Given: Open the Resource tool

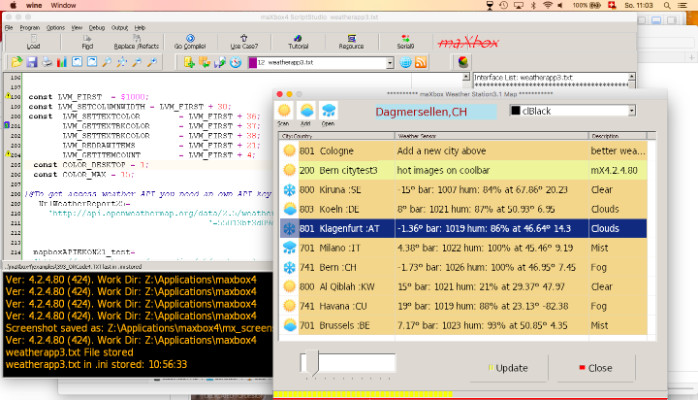Looking at the screenshot, I should (351, 42).
